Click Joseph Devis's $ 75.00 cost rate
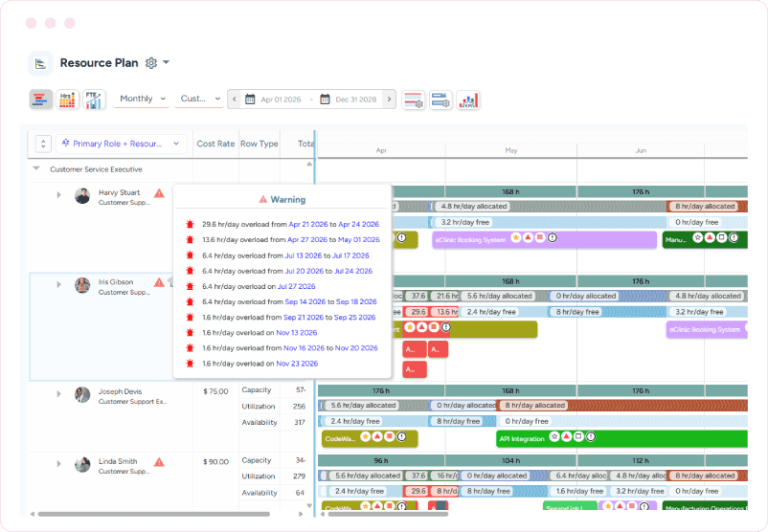The width and height of the screenshot is (768, 532). point(215,391)
